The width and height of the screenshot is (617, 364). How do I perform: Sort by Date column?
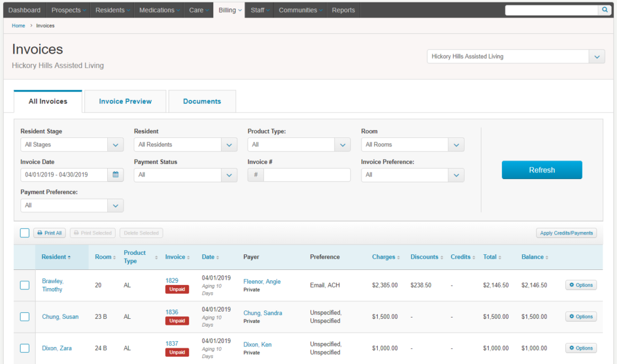[x=210, y=257]
